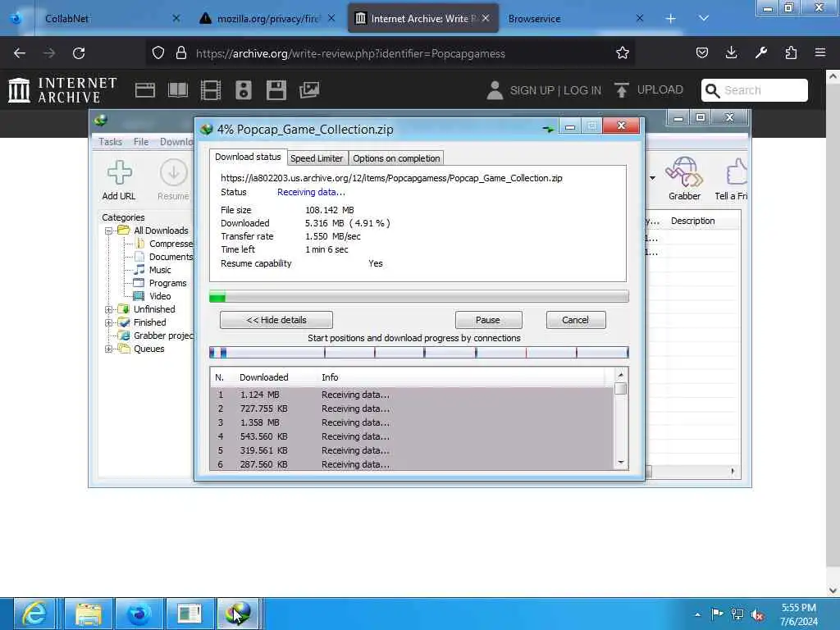840x630 pixels.
Task: Switch to the Speed Limiter tab
Action: click(317, 158)
